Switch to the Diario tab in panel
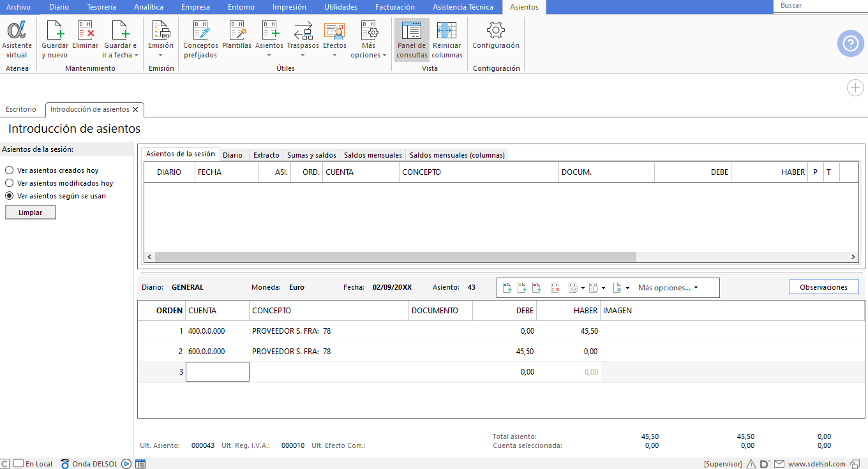868x469 pixels. pos(233,155)
